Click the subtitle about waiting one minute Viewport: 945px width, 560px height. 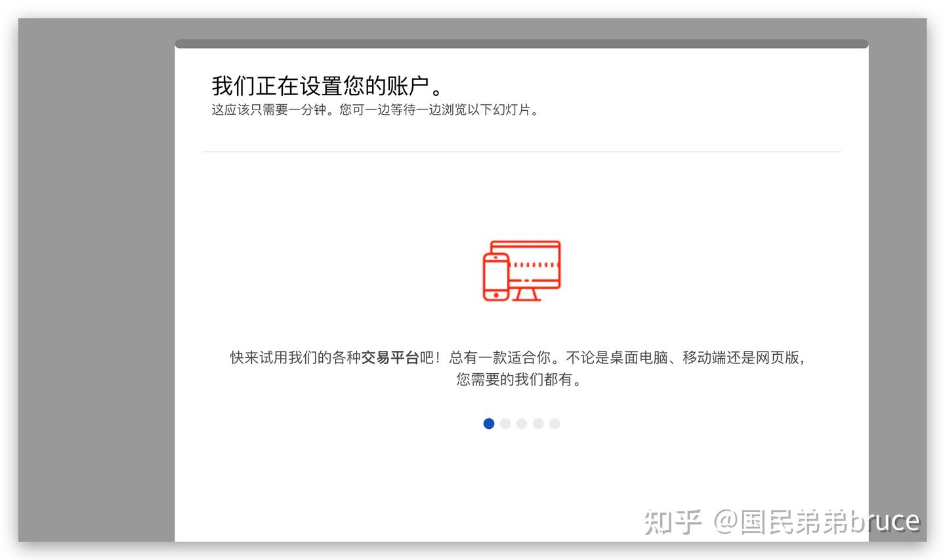coord(374,110)
